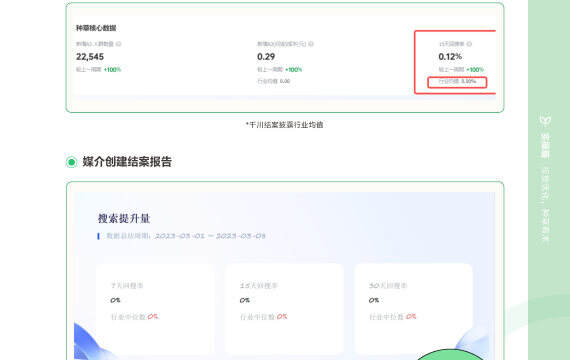
Task: Click the green bullet beside 媒介创建结案报告
Action: pos(72,162)
